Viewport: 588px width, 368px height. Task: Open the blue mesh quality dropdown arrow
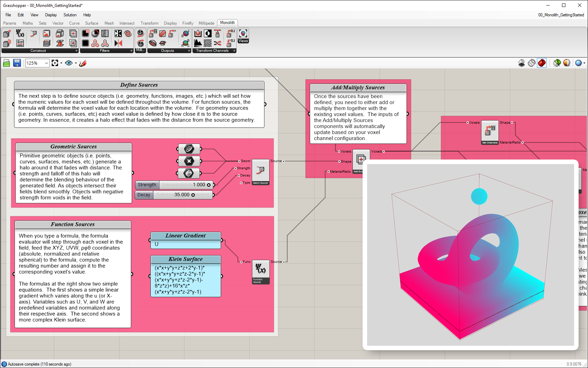click(x=585, y=63)
